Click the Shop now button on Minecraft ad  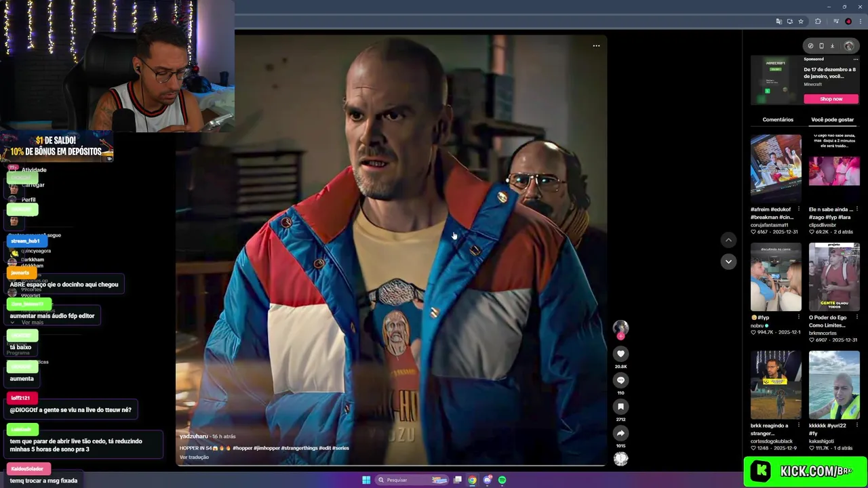(831, 99)
